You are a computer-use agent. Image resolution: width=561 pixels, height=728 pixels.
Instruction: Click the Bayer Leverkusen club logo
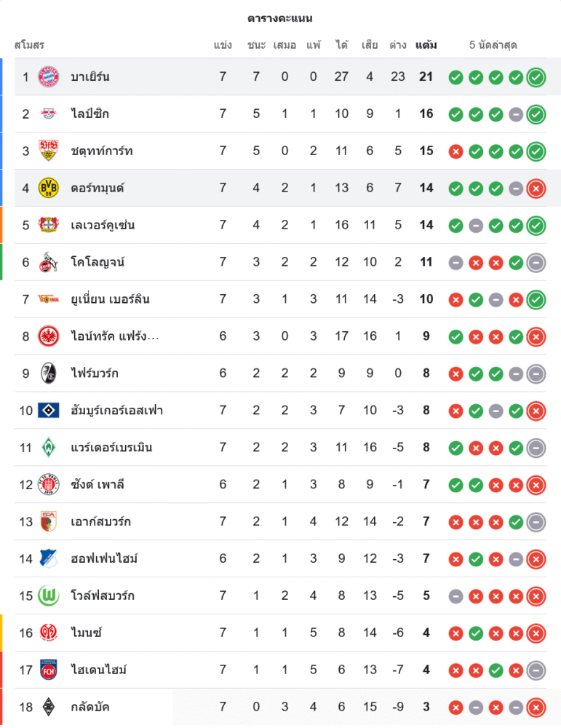point(48,225)
